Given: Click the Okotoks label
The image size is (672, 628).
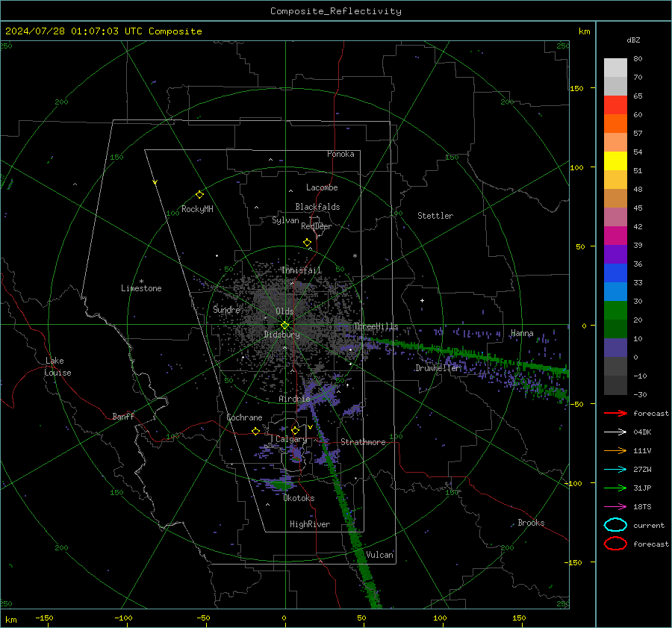Looking at the screenshot, I should point(299,498).
